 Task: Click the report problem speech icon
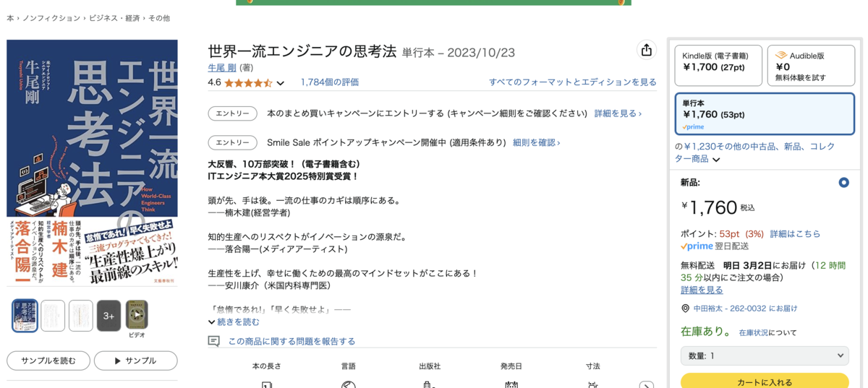[x=213, y=341]
